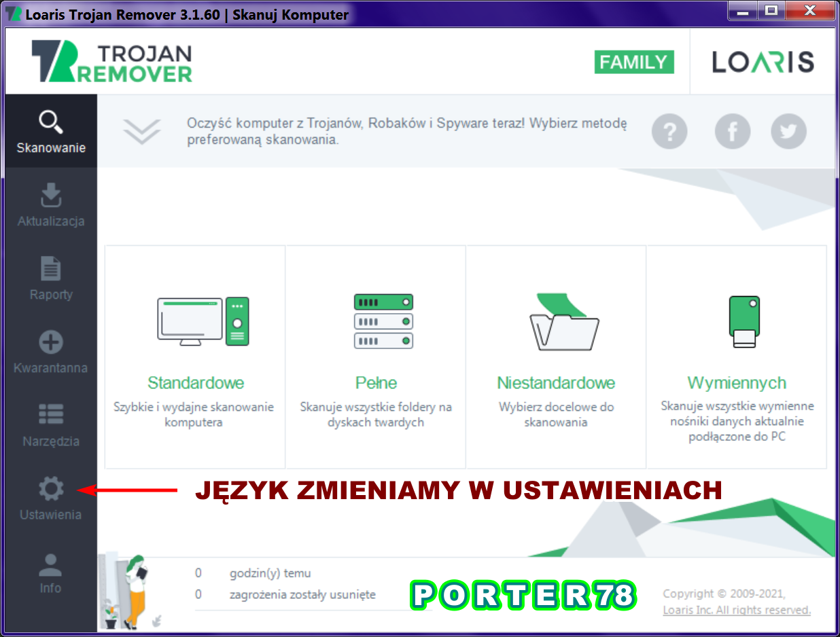Start the Standardowe scan

tap(196, 383)
